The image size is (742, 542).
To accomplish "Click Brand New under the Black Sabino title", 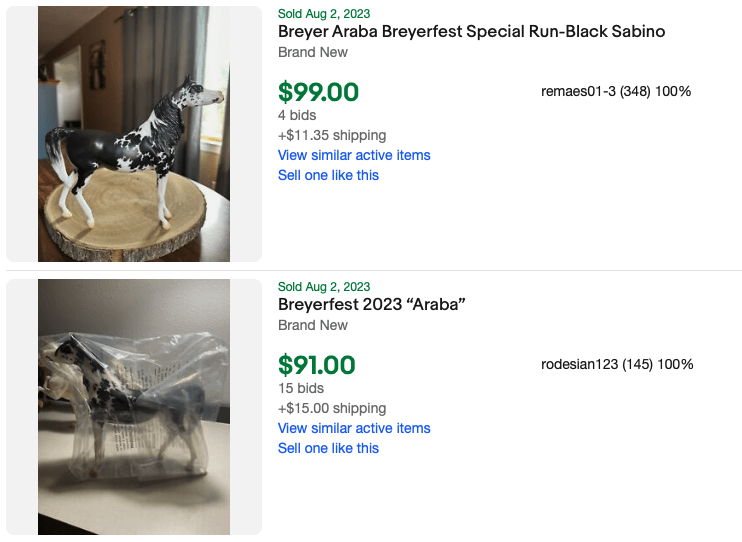I will pyautogui.click(x=313, y=52).
